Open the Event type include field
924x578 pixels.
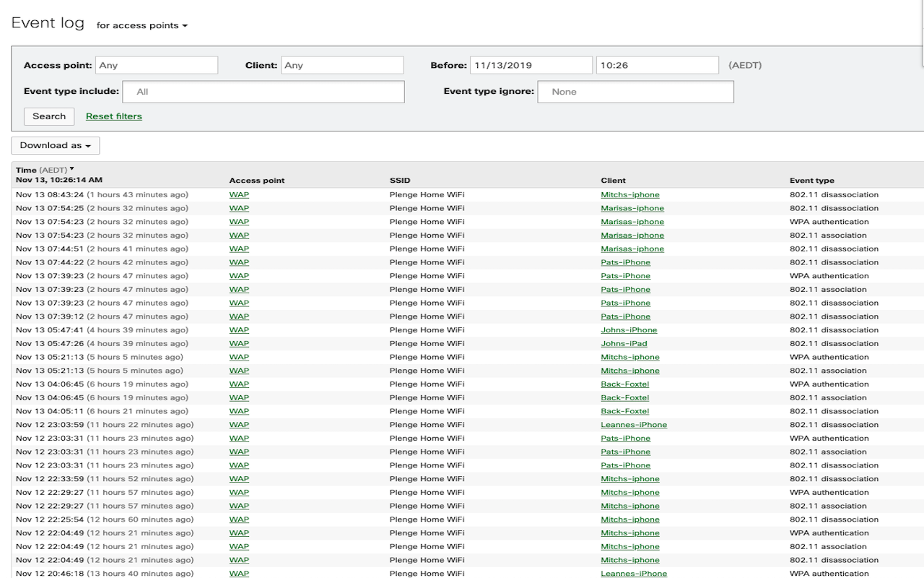[263, 92]
